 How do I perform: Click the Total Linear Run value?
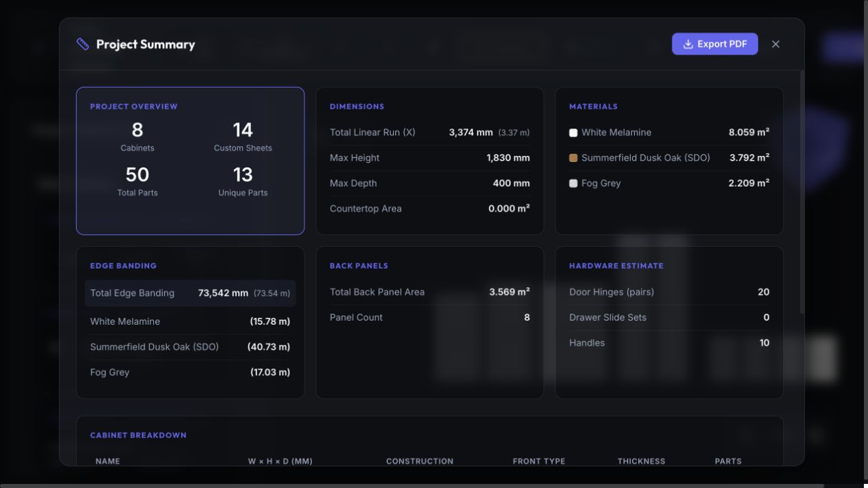click(471, 133)
